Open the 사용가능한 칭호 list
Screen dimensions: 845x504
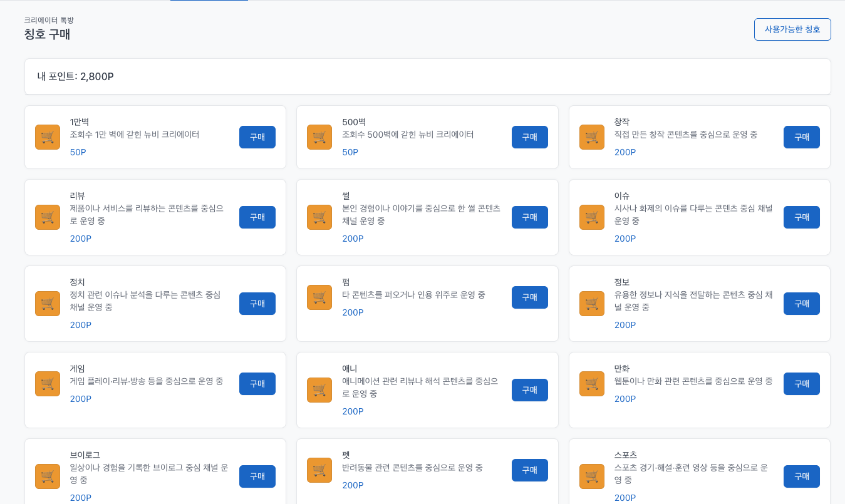pyautogui.click(x=792, y=29)
